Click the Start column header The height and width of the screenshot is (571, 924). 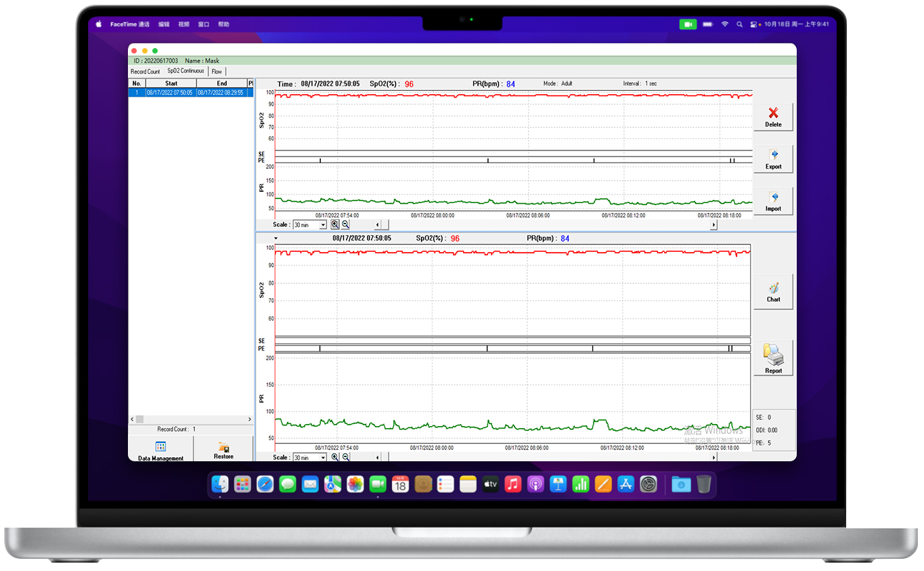coord(171,83)
